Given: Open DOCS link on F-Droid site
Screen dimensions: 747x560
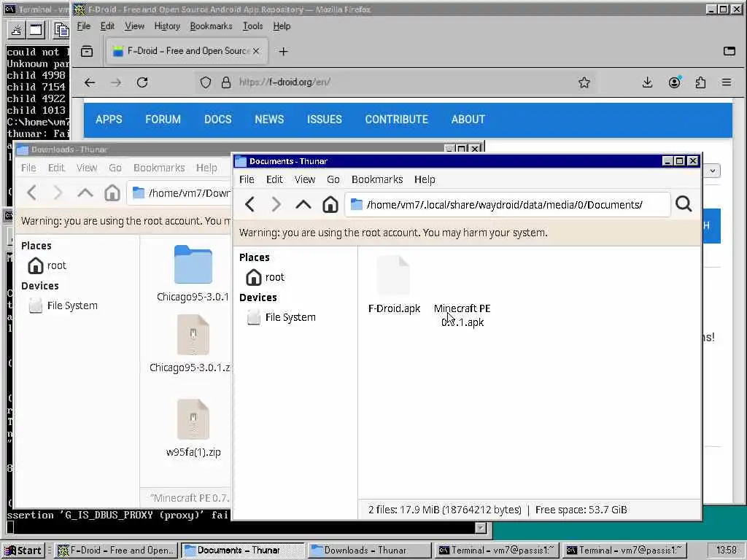Looking at the screenshot, I should [x=217, y=120].
